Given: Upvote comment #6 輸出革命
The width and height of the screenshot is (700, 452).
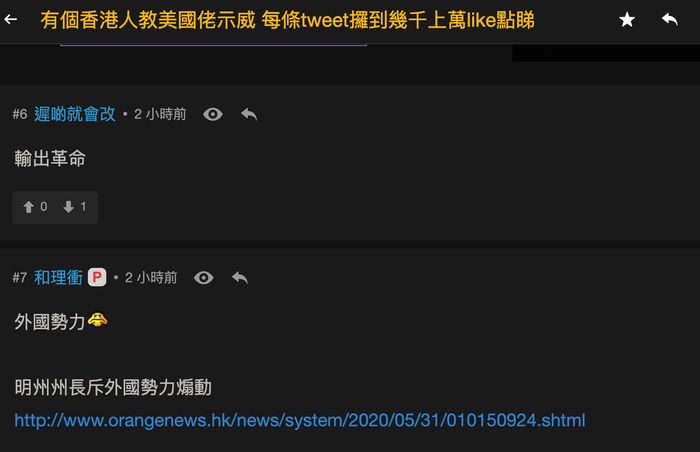Looking at the screenshot, I should click(x=35, y=207).
